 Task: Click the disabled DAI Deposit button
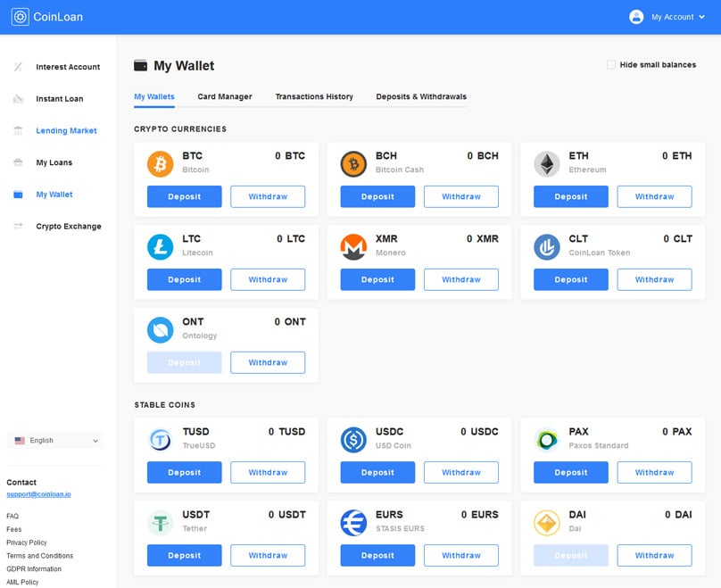pos(571,555)
